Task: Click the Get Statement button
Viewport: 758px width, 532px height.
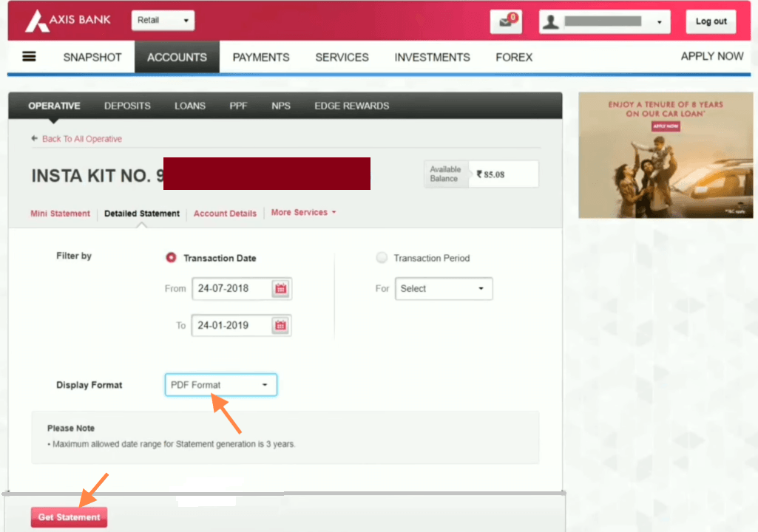Action: (x=69, y=517)
